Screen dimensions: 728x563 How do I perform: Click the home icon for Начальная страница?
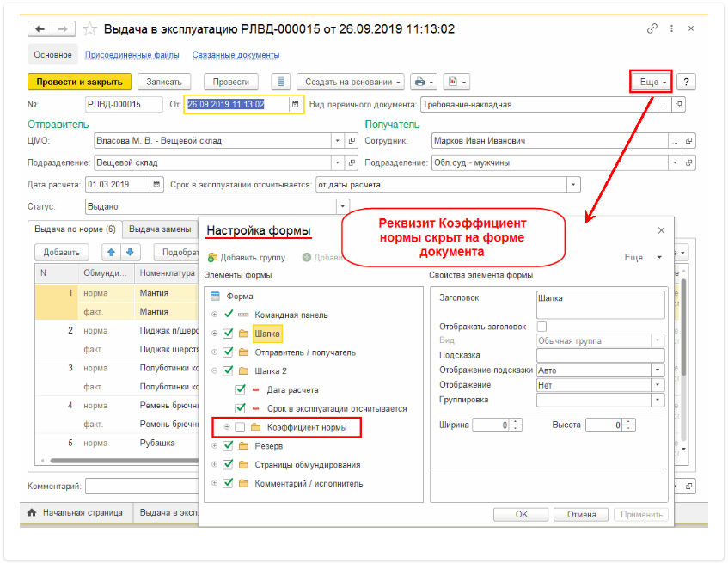pos(32,512)
